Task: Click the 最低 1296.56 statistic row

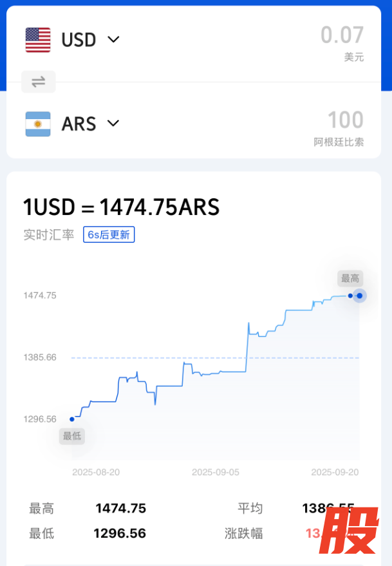Action: coord(88,533)
